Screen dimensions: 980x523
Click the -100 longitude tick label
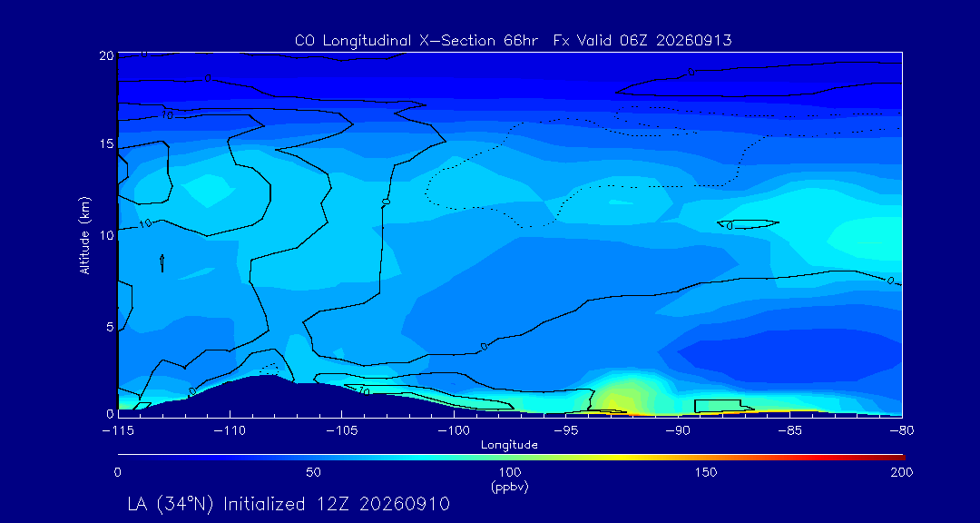454,431
